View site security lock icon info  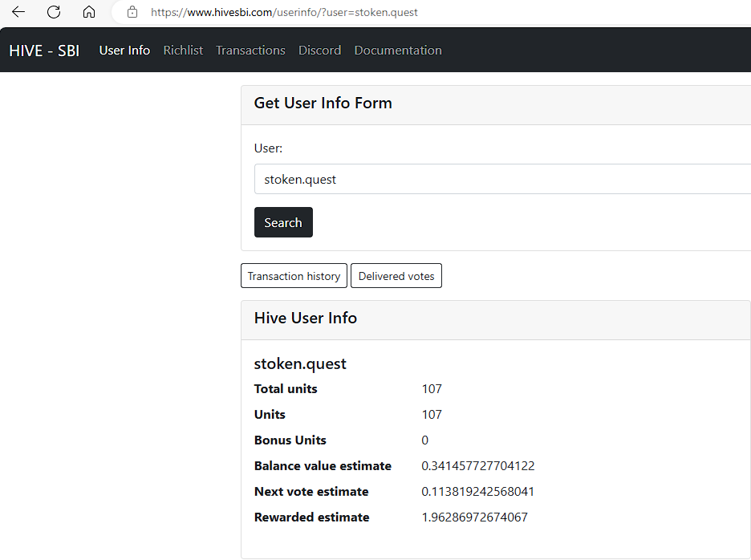pos(132,12)
